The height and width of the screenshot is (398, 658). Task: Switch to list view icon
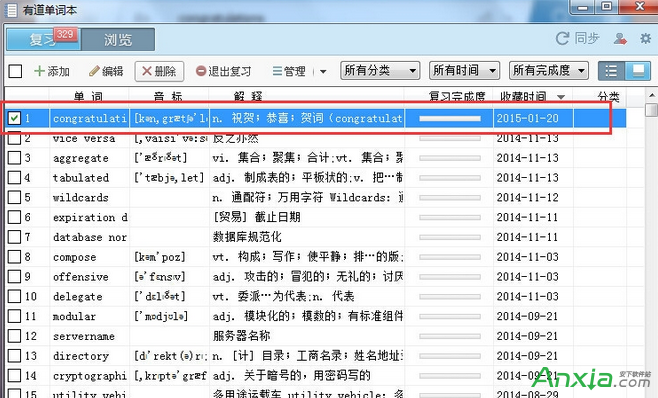611,71
